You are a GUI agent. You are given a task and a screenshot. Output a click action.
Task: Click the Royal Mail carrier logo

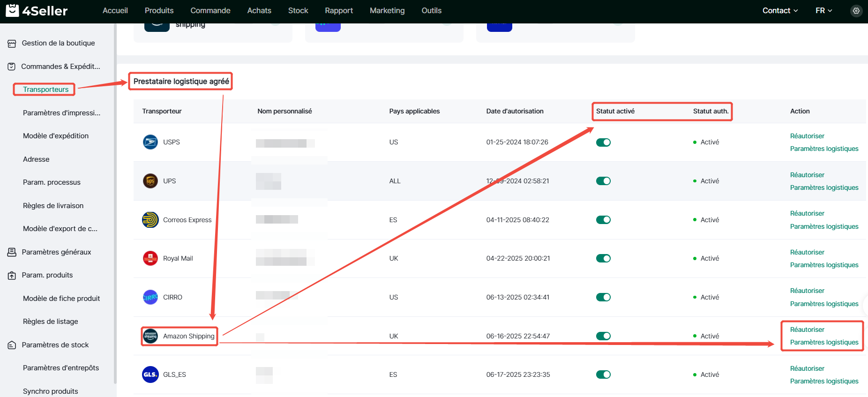coord(150,258)
